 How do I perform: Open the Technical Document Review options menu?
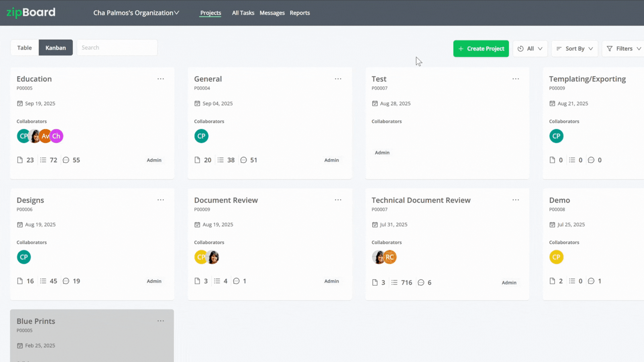tap(516, 200)
